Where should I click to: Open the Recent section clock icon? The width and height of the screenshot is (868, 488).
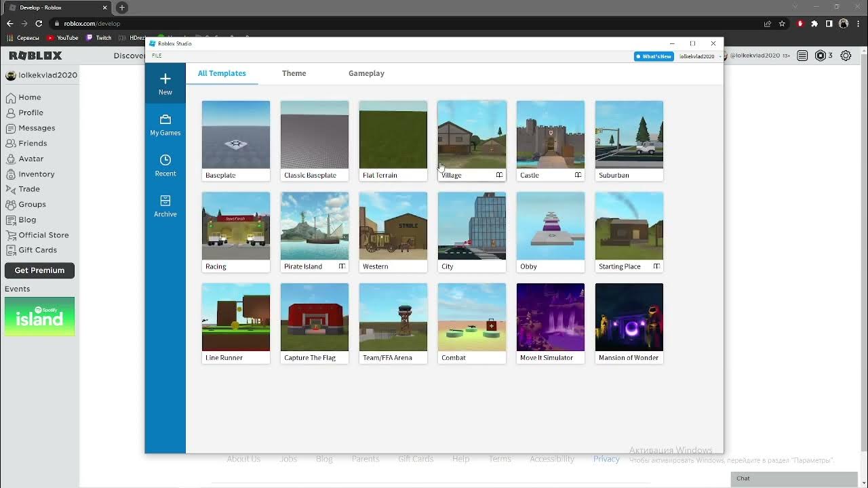point(165,160)
